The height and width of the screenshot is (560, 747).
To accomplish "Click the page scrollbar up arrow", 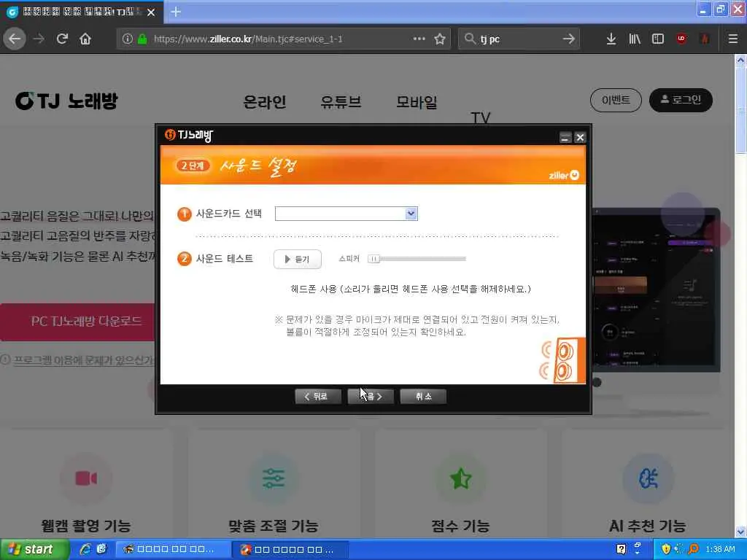I will (740, 61).
